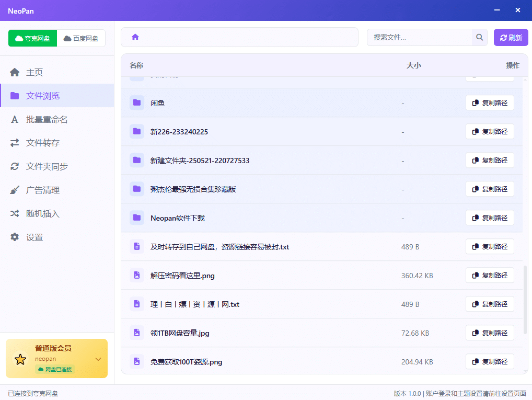This screenshot has height=400, width=532.
Task: Open 广告清理 page
Action: pos(57,190)
